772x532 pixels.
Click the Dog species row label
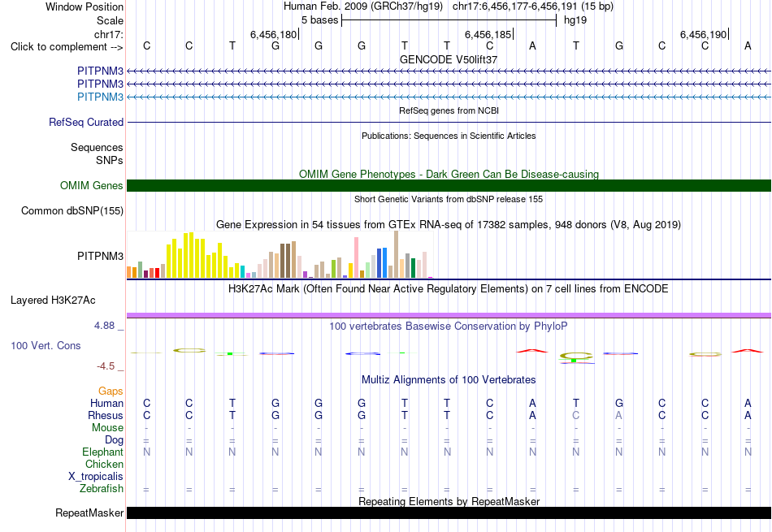click(x=114, y=440)
